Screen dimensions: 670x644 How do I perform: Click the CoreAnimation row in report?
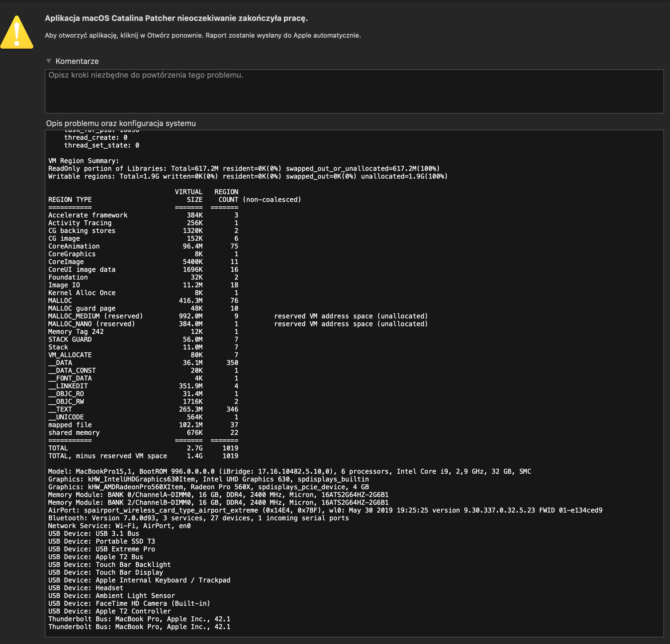coord(74,246)
